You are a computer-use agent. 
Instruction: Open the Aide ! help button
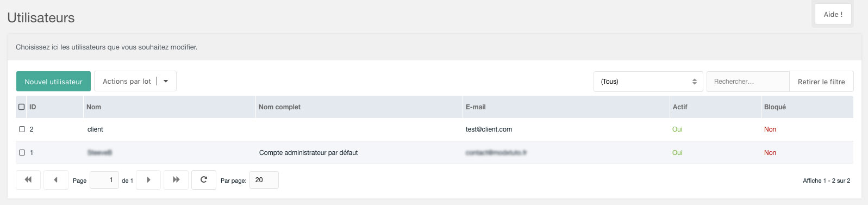(x=833, y=14)
